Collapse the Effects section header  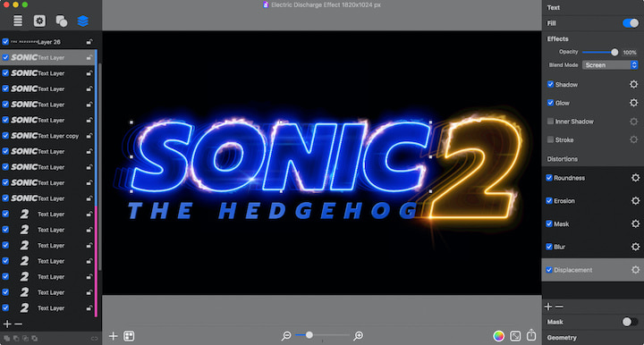(557, 38)
